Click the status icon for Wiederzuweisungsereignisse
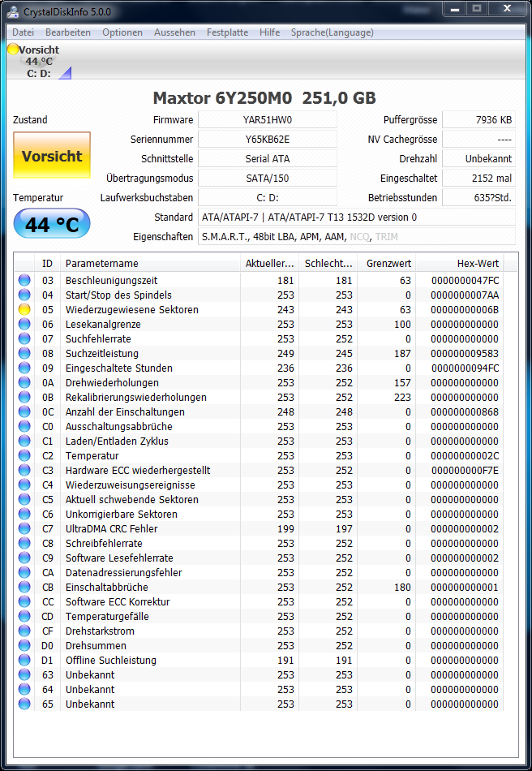This screenshot has height=771, width=532. click(24, 485)
